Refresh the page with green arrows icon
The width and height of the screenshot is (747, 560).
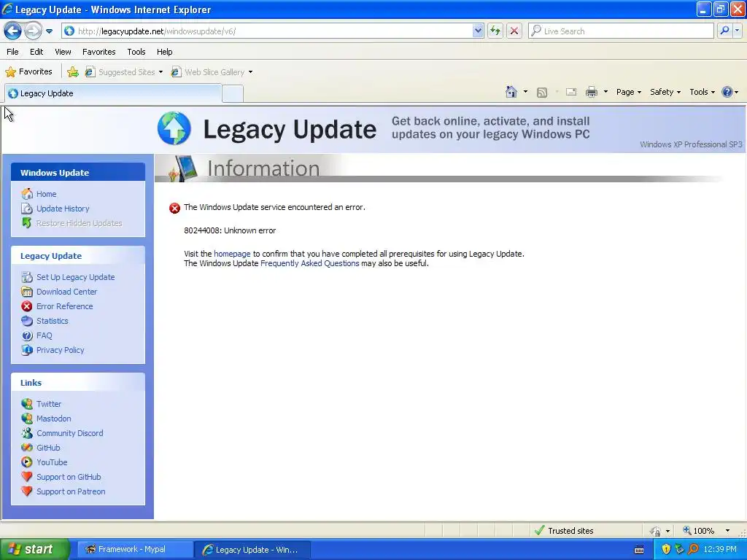coord(495,31)
